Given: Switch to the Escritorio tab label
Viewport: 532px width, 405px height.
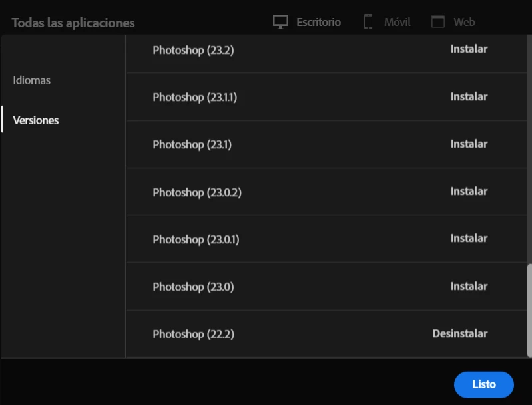Looking at the screenshot, I should click(x=318, y=22).
